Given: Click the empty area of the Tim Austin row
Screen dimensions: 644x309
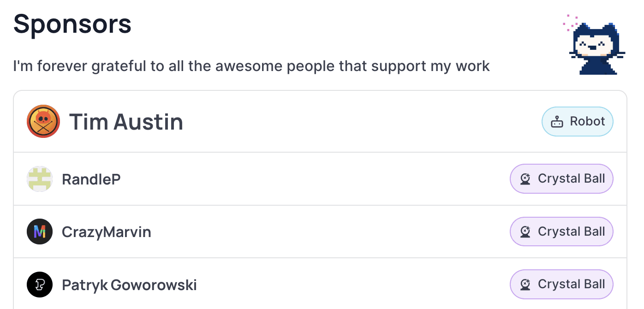Looking at the screenshot, I should coord(362,122).
